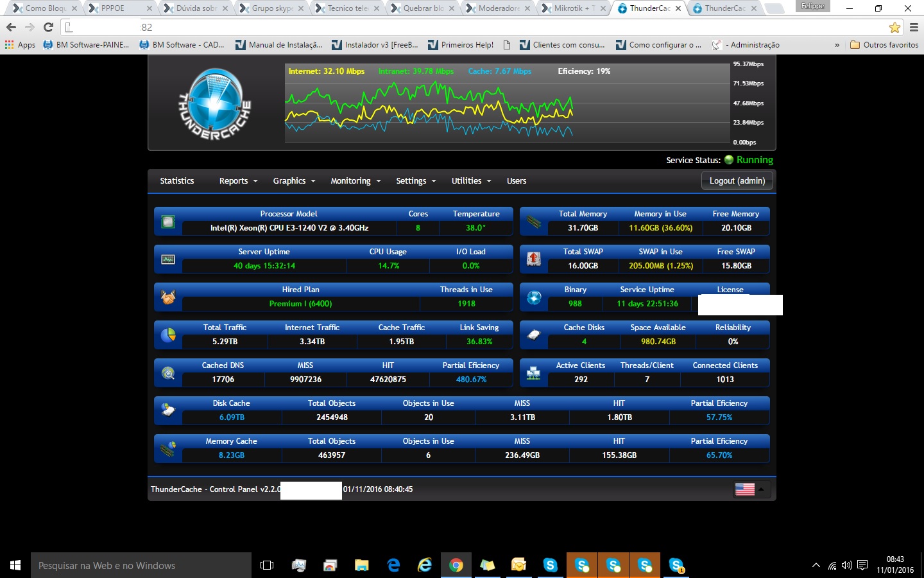
Task: Reload the current browser page
Action: (x=48, y=27)
